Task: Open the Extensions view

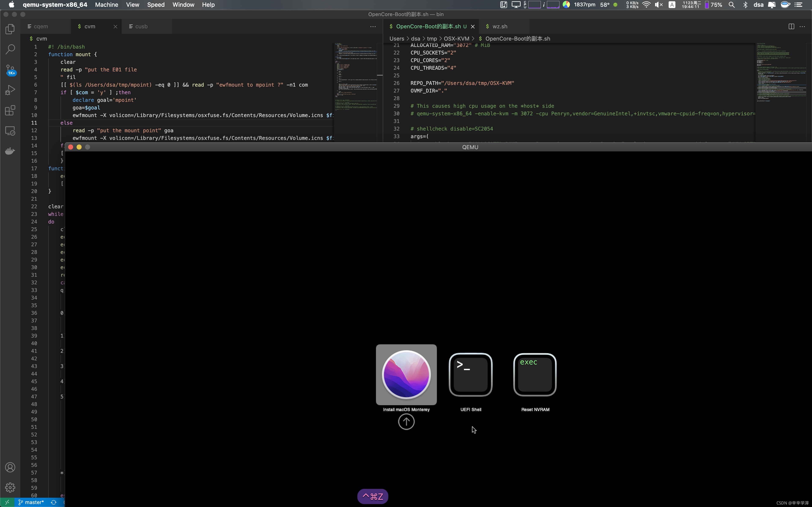Action: tap(10, 110)
